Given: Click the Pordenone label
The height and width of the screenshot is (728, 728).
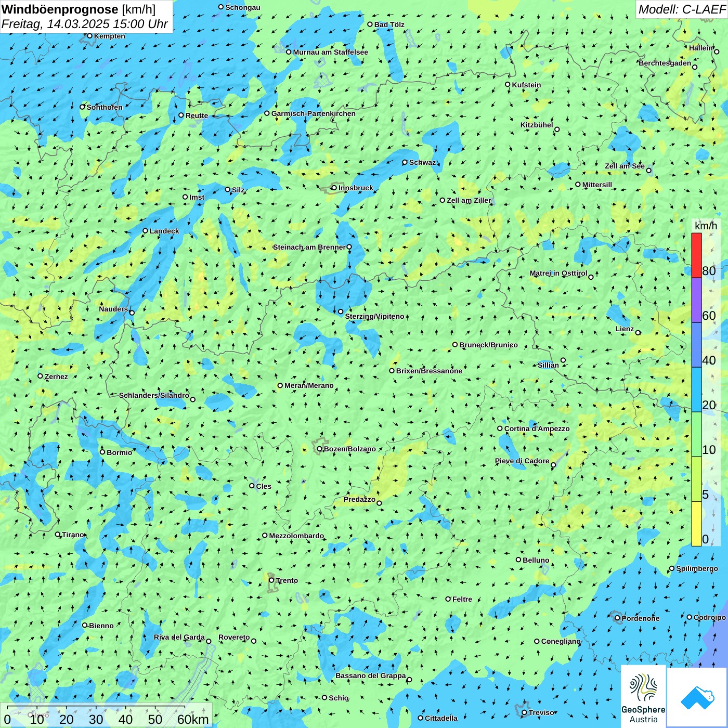Looking at the screenshot, I should point(641,618).
